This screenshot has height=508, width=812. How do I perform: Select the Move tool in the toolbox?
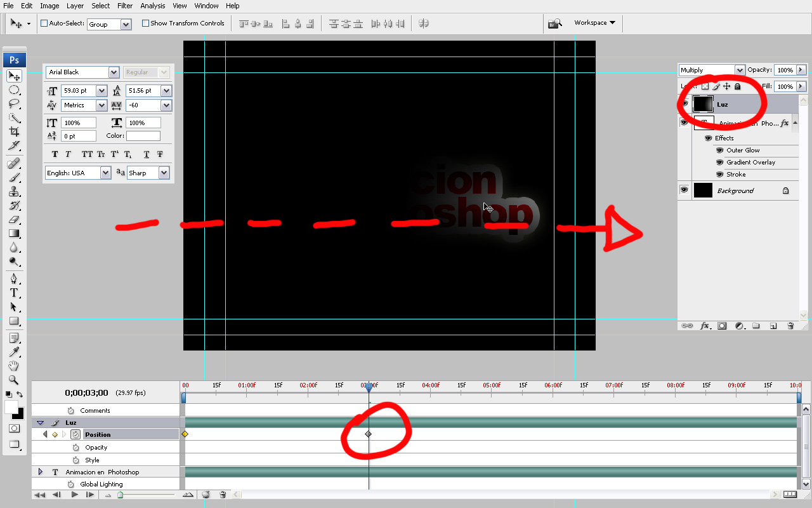14,76
